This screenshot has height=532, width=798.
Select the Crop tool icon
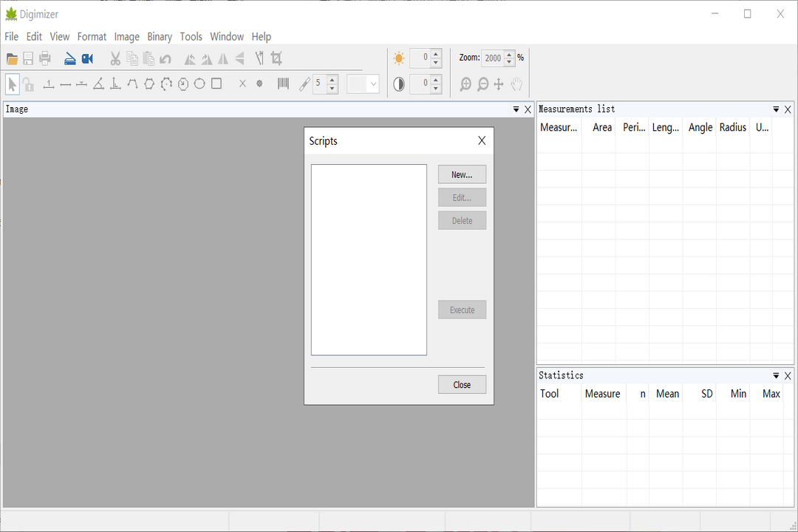click(x=276, y=58)
